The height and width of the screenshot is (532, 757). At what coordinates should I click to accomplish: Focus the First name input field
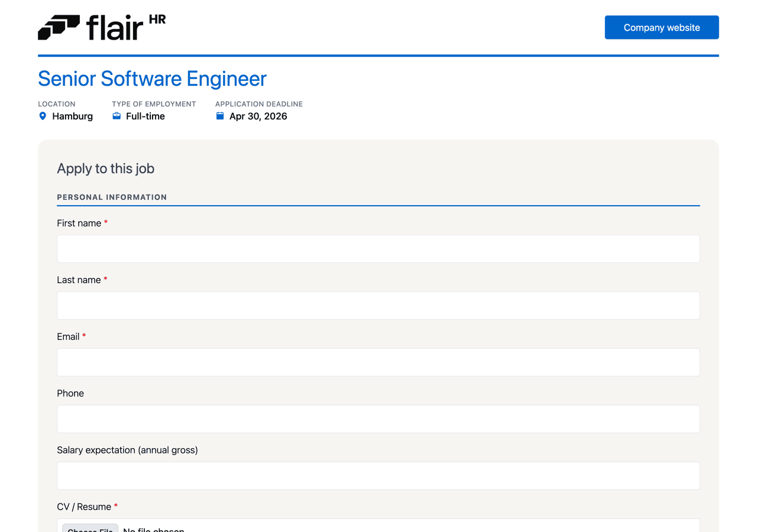378,249
